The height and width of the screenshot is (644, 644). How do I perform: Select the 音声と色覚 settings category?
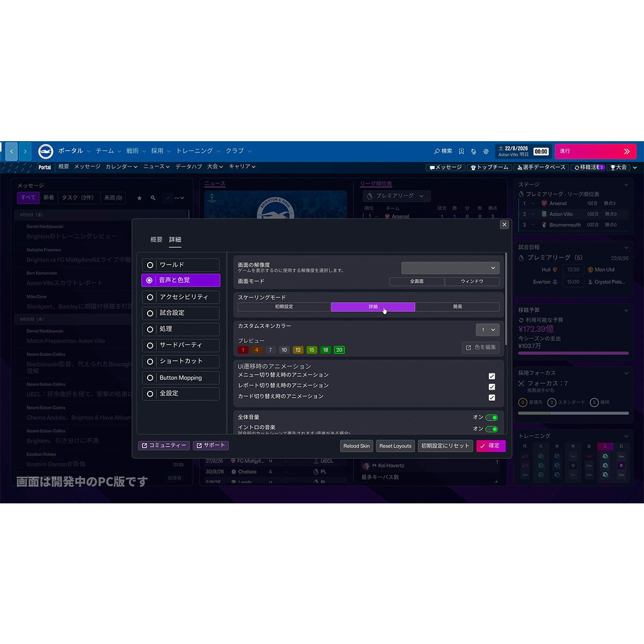coord(181,280)
